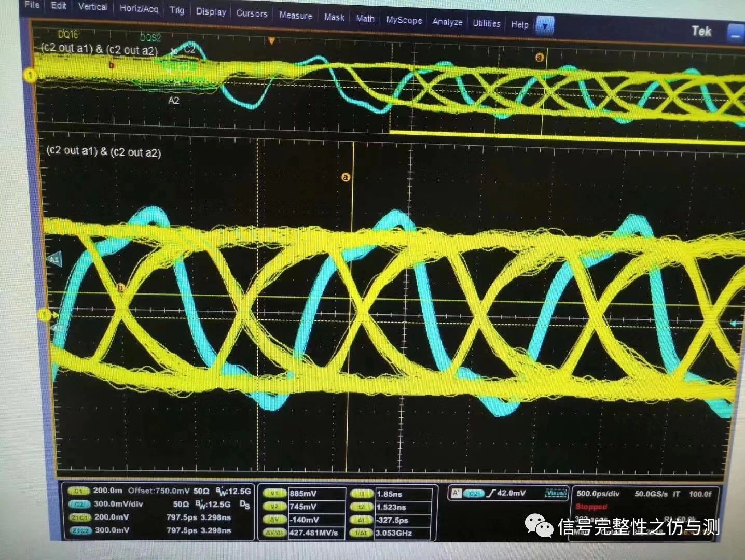The image size is (745, 560).
Task: Open the Help menu
Action: pyautogui.click(x=519, y=24)
